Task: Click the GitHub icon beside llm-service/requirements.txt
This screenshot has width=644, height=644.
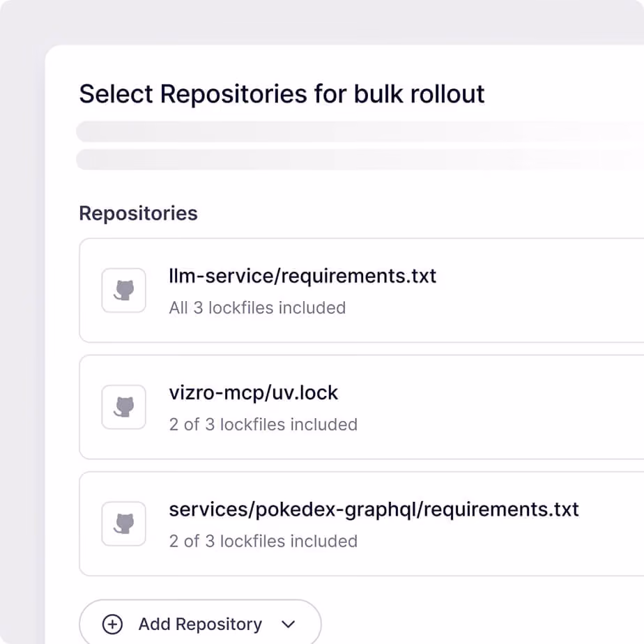Action: point(123,291)
